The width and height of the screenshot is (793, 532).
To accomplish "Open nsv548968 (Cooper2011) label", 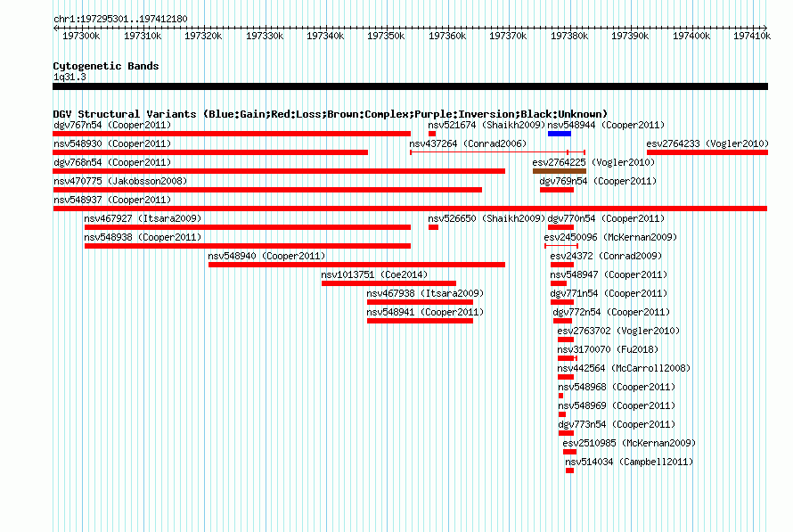I will (x=617, y=387).
